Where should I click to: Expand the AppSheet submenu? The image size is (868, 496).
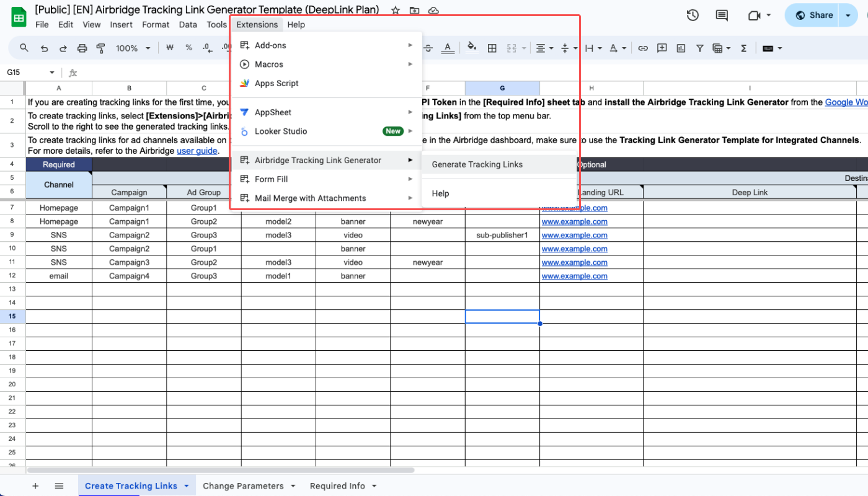pyautogui.click(x=326, y=112)
